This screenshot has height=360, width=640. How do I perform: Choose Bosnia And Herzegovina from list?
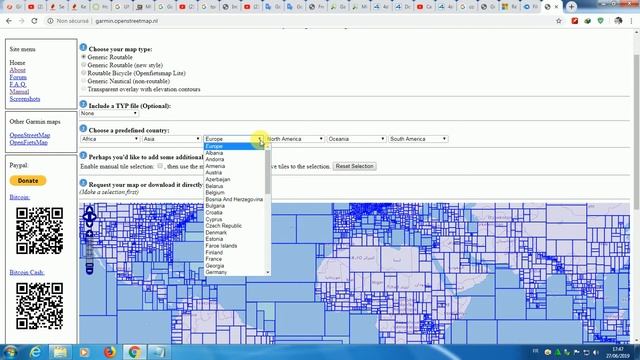[x=235, y=199]
